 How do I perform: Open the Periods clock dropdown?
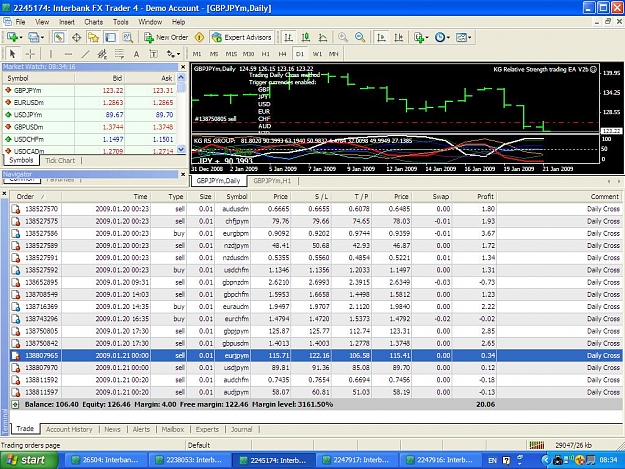(442, 37)
